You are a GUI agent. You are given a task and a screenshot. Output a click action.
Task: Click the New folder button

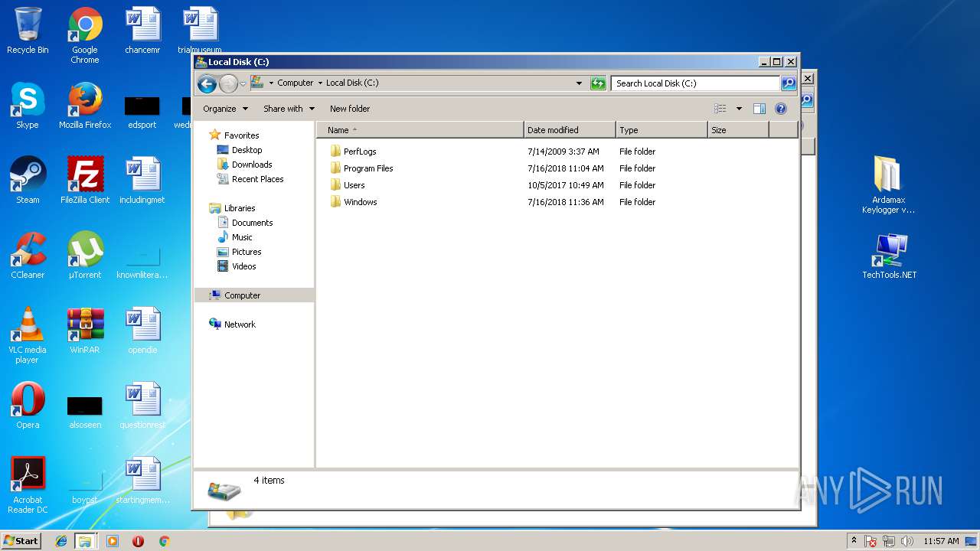pyautogui.click(x=350, y=109)
